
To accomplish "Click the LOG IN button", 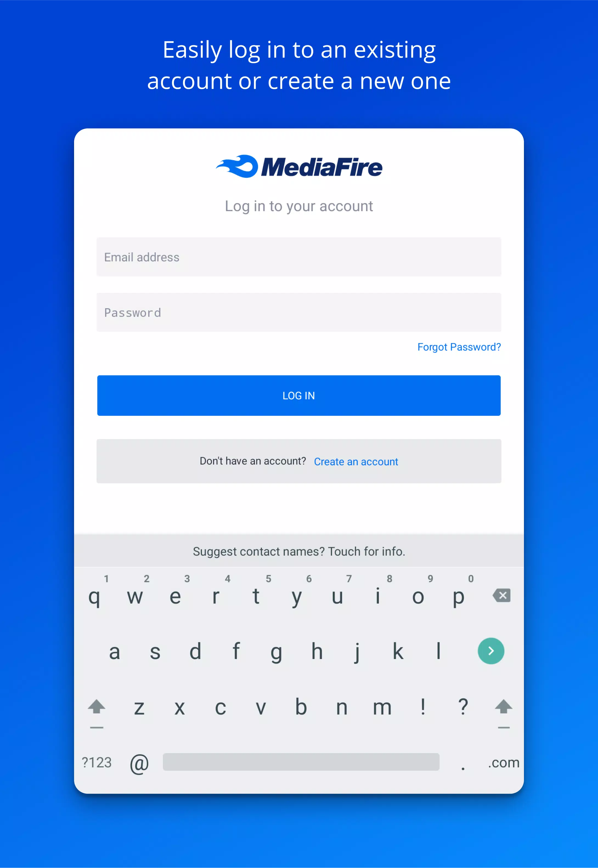I will [298, 395].
